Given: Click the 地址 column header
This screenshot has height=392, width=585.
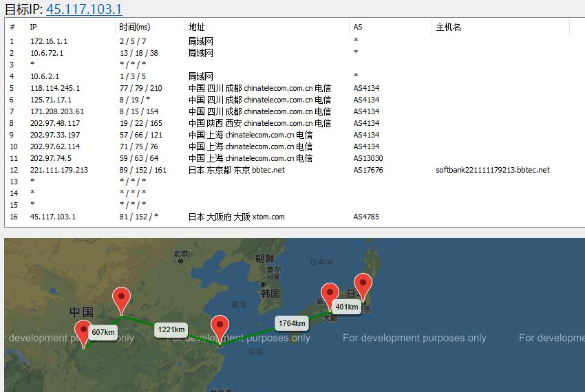Looking at the screenshot, I should [266, 27].
